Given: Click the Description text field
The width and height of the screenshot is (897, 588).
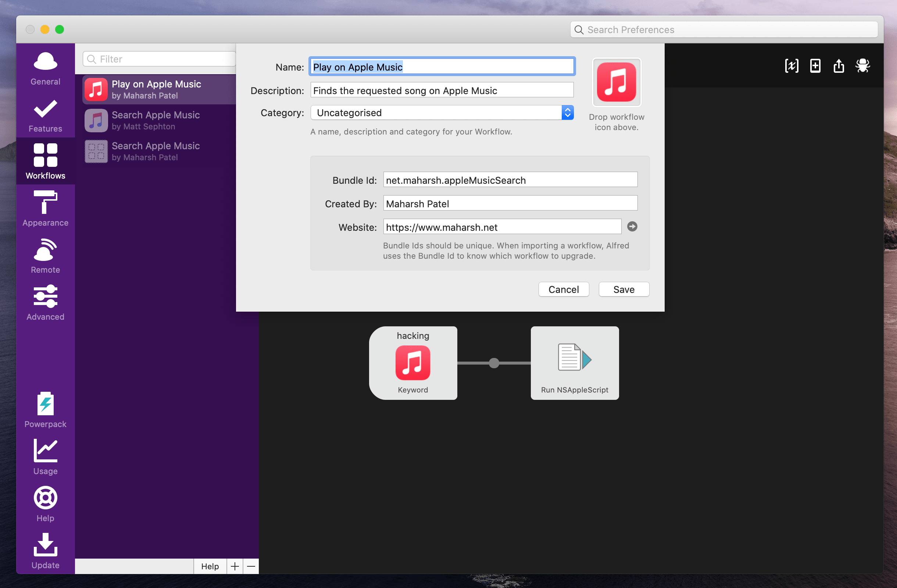Looking at the screenshot, I should 442,90.
